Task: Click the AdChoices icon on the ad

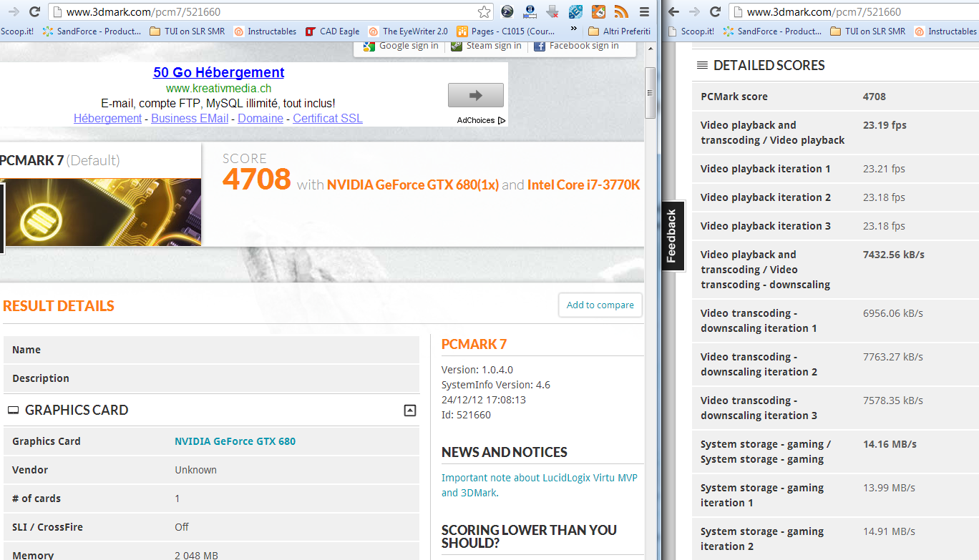Action: click(502, 120)
